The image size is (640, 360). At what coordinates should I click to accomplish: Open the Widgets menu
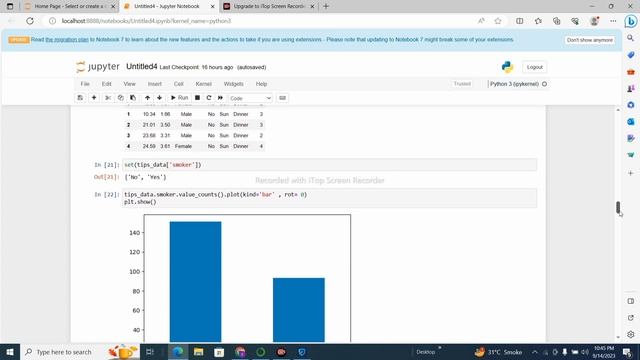point(233,84)
